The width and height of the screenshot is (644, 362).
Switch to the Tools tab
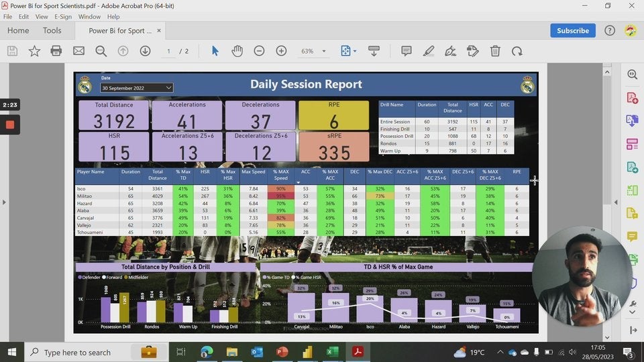[x=52, y=30]
